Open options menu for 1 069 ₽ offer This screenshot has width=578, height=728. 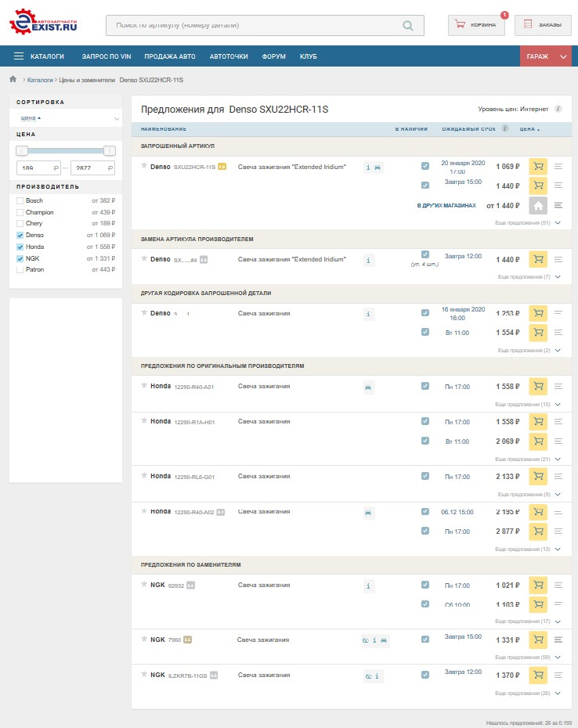558,166
